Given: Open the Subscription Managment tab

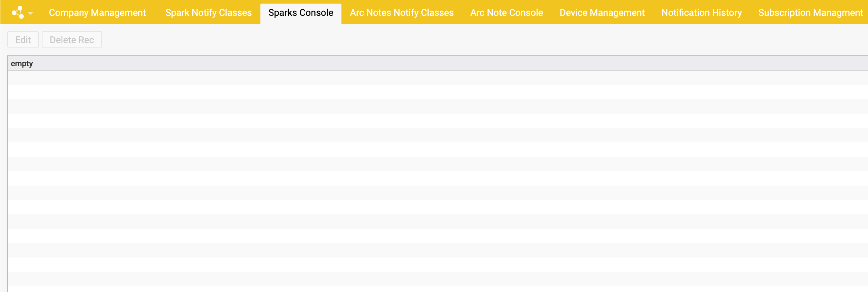Looking at the screenshot, I should 810,13.
